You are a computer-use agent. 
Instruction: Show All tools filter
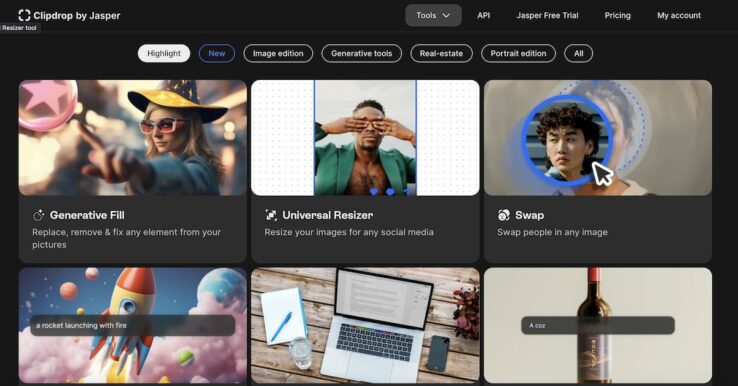pos(578,53)
